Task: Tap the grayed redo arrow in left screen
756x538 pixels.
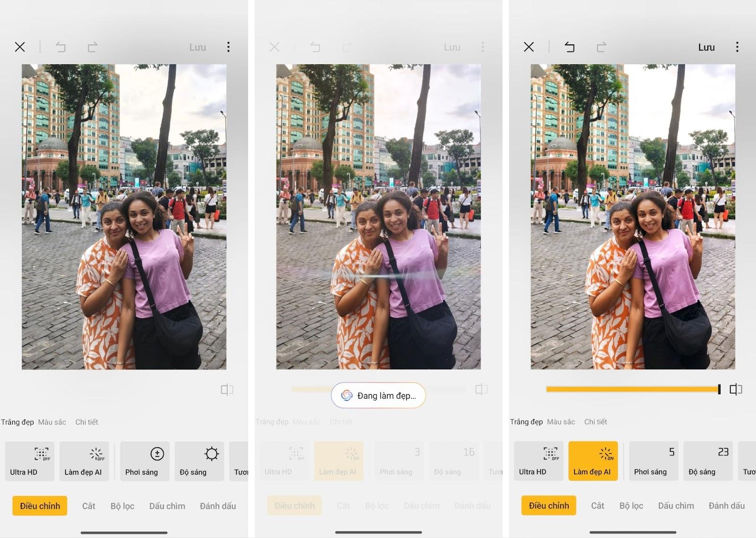Action: point(92,47)
